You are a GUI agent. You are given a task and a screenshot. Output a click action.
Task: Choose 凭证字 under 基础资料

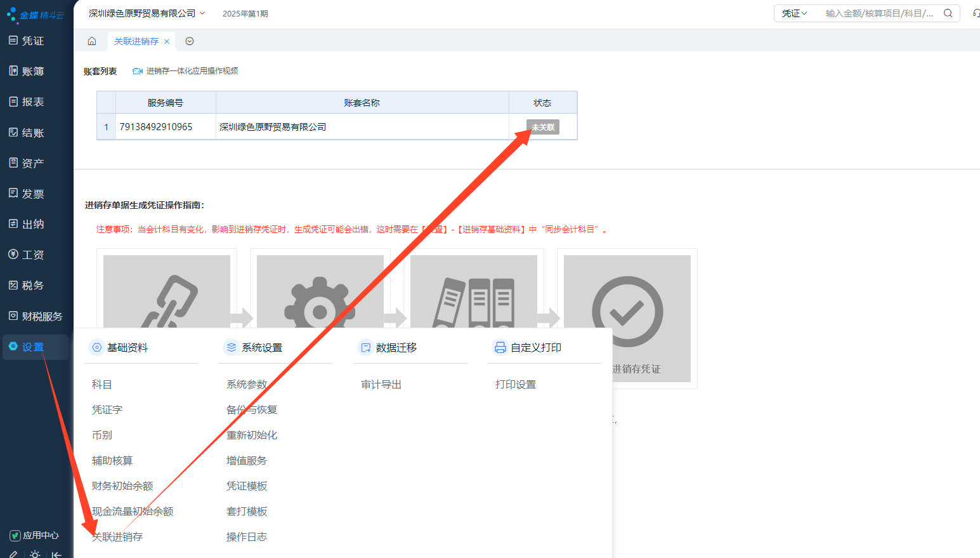tap(107, 410)
